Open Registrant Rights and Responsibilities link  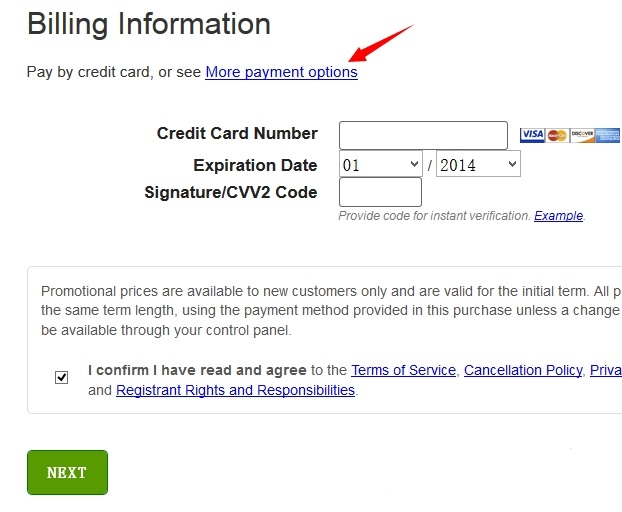pyautogui.click(x=235, y=390)
